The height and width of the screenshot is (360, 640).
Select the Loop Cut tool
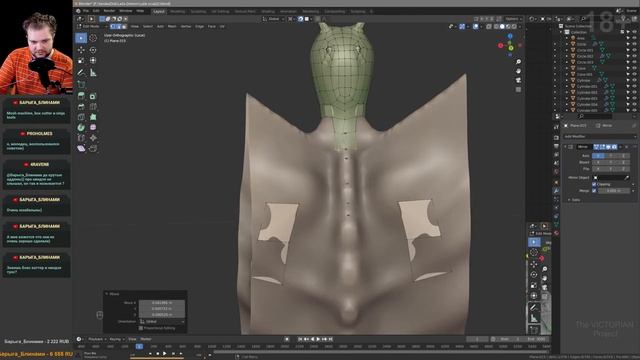(x=93, y=107)
